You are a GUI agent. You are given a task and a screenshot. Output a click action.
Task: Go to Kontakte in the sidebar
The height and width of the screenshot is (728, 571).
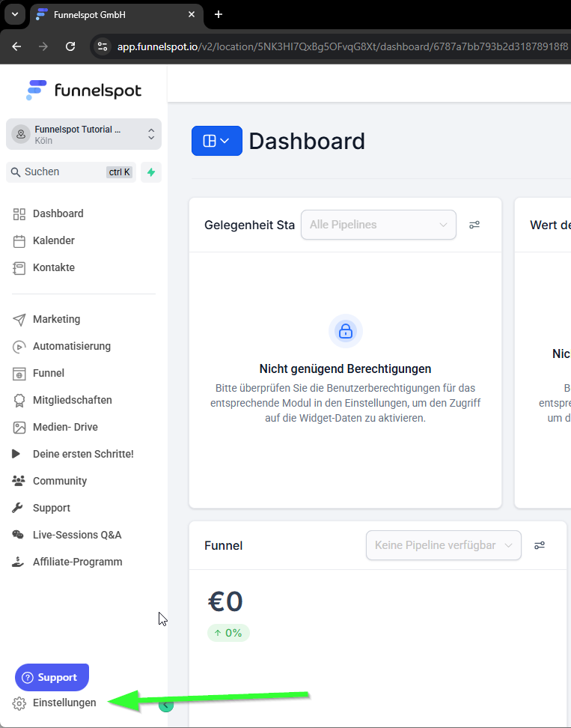tap(54, 267)
